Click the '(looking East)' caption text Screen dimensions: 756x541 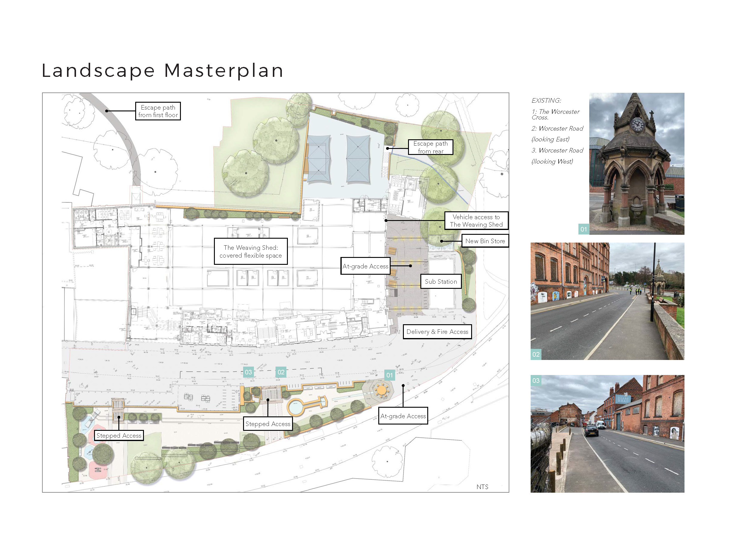[550, 139]
